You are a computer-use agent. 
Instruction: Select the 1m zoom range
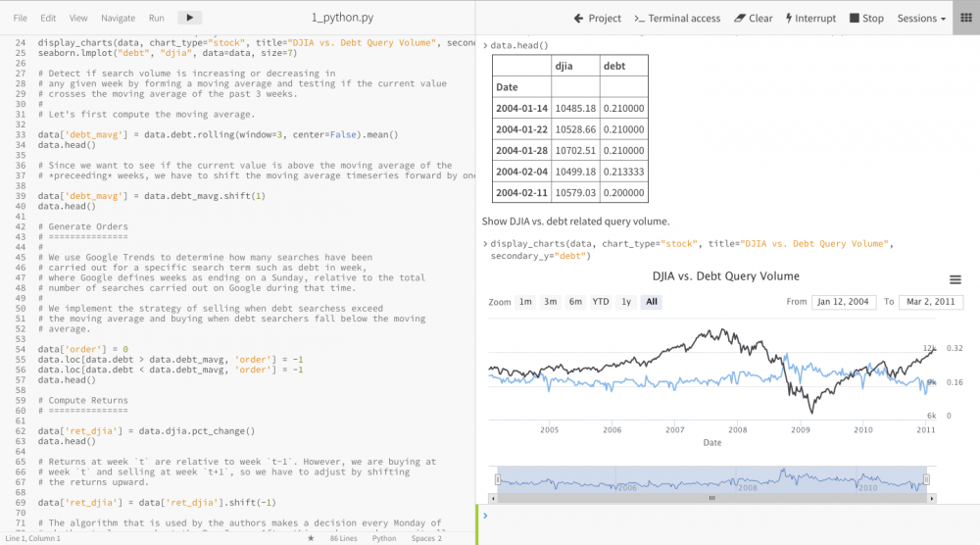(x=525, y=302)
